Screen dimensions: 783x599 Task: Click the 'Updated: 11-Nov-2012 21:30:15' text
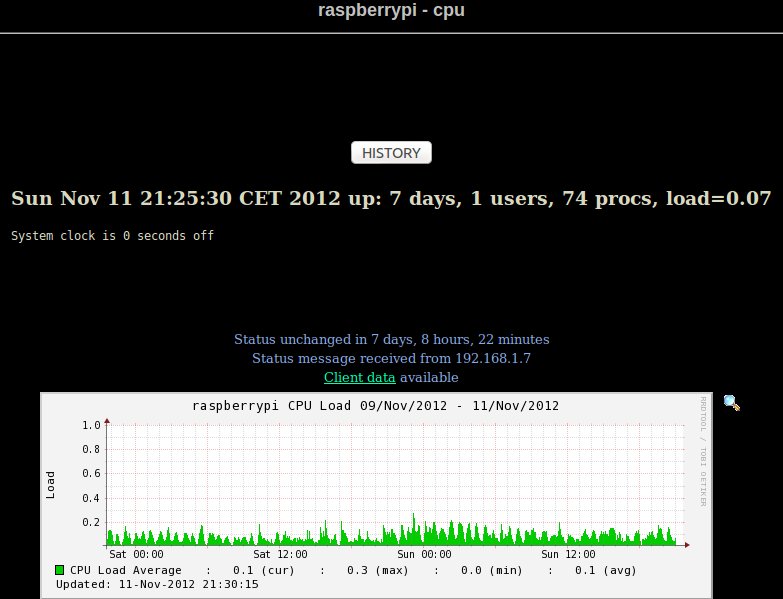157,584
